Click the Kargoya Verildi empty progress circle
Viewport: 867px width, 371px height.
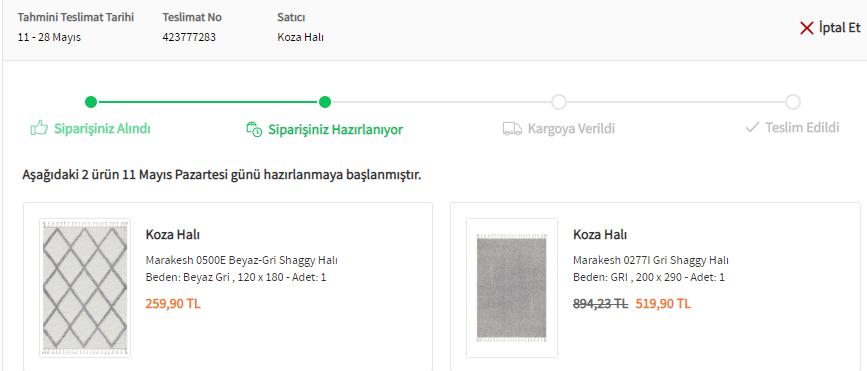pos(559,102)
